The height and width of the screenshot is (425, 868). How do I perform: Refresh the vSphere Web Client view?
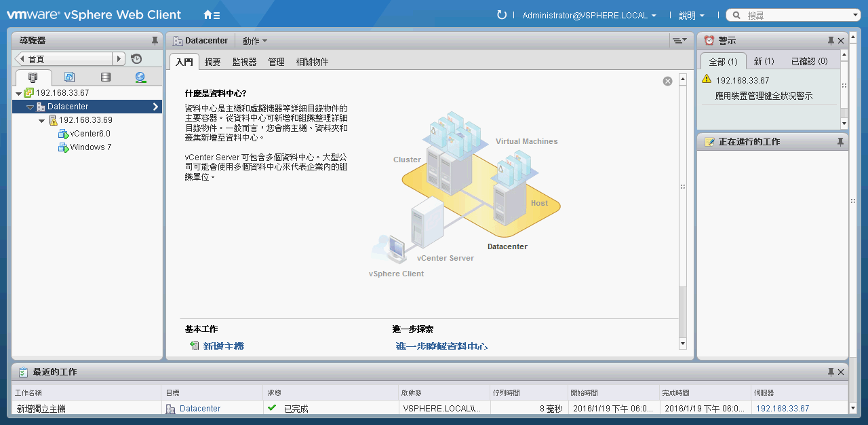click(502, 15)
